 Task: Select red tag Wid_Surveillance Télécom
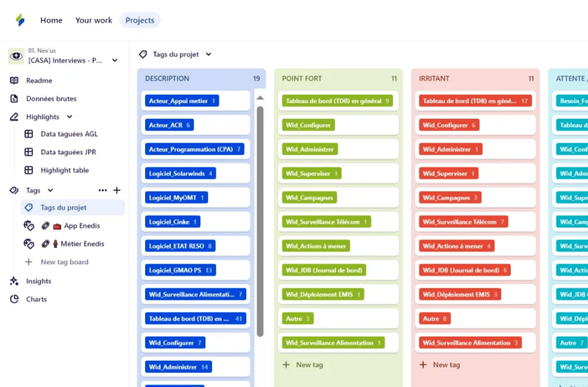click(x=464, y=222)
